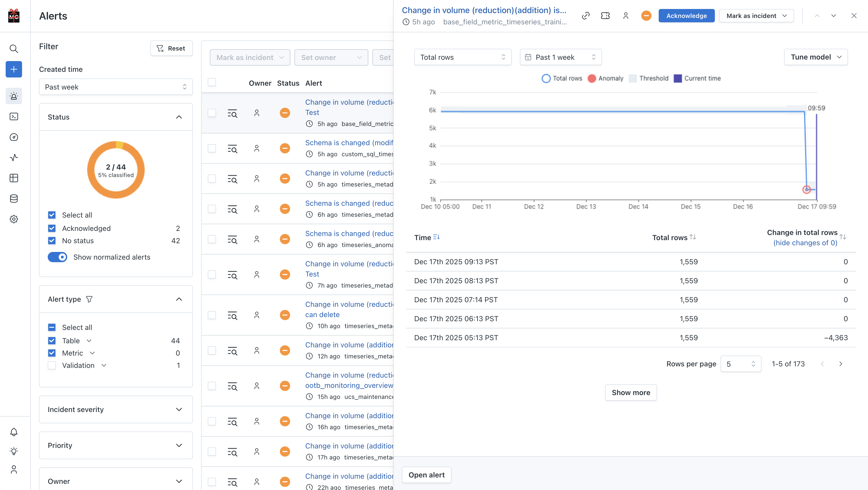Check the Validation alert type checkbox
868x490 pixels.
(x=52, y=365)
